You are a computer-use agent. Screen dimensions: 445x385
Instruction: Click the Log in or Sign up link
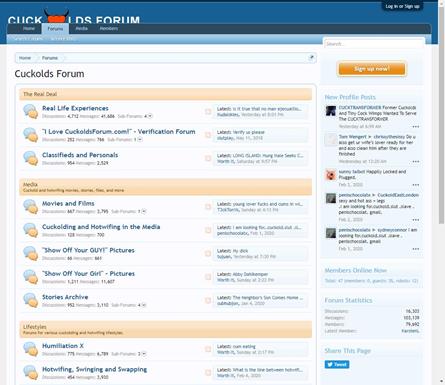(402, 6)
